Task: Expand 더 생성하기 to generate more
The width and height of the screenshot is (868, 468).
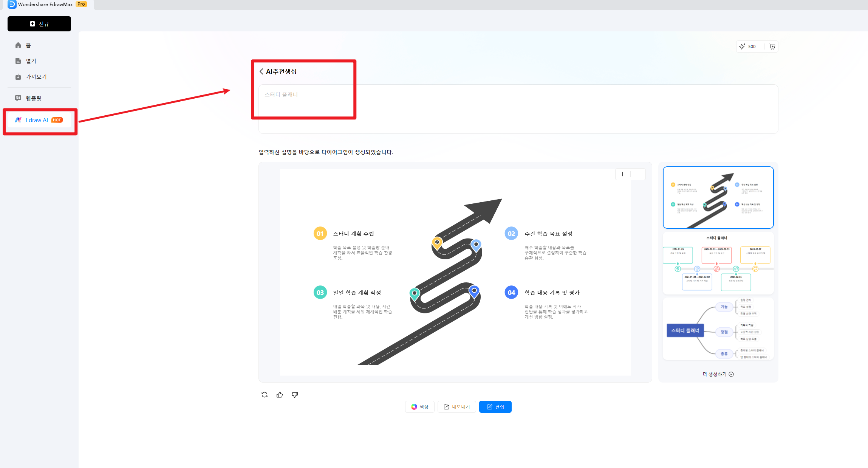Action: 718,374
